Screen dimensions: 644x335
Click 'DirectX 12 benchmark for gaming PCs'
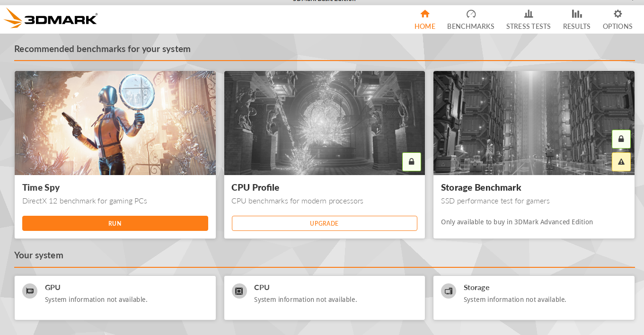pos(85,201)
